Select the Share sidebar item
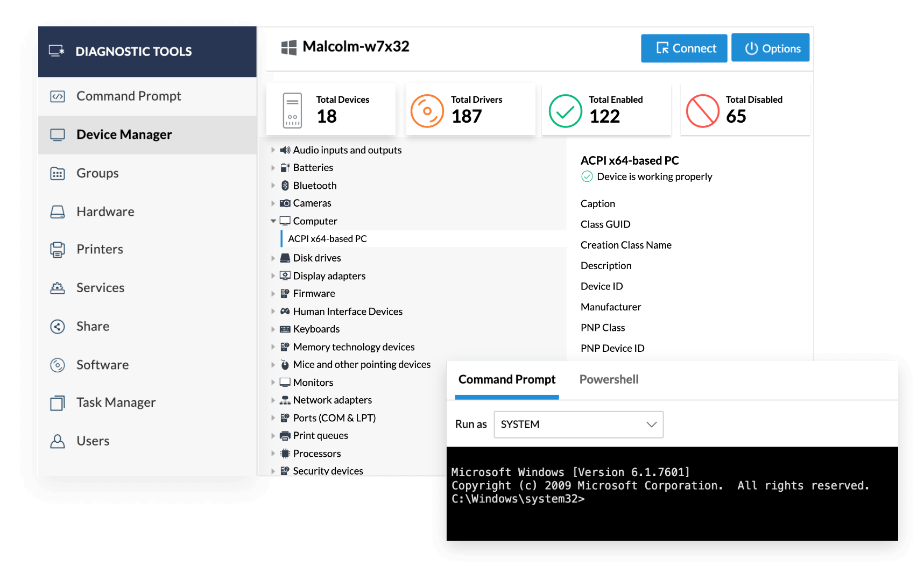Screen dimensions: 924x573 click(x=92, y=326)
